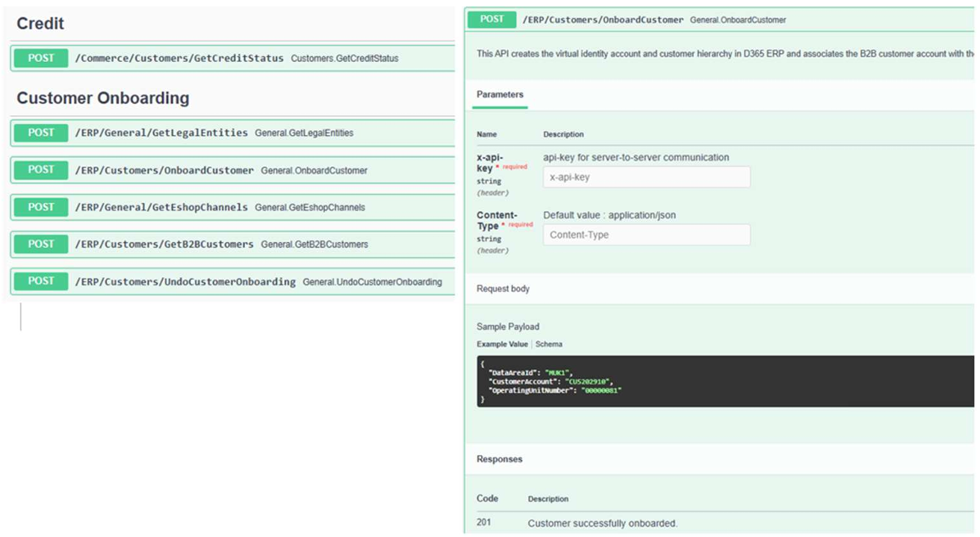Click the General.UndoCustomerOnboarding operation ID text

pyautogui.click(x=372, y=282)
